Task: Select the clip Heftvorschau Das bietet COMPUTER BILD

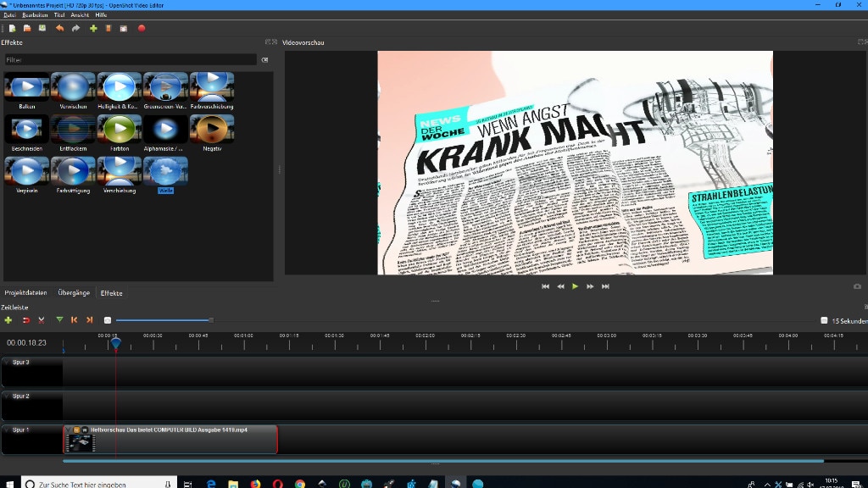Action: (x=170, y=439)
